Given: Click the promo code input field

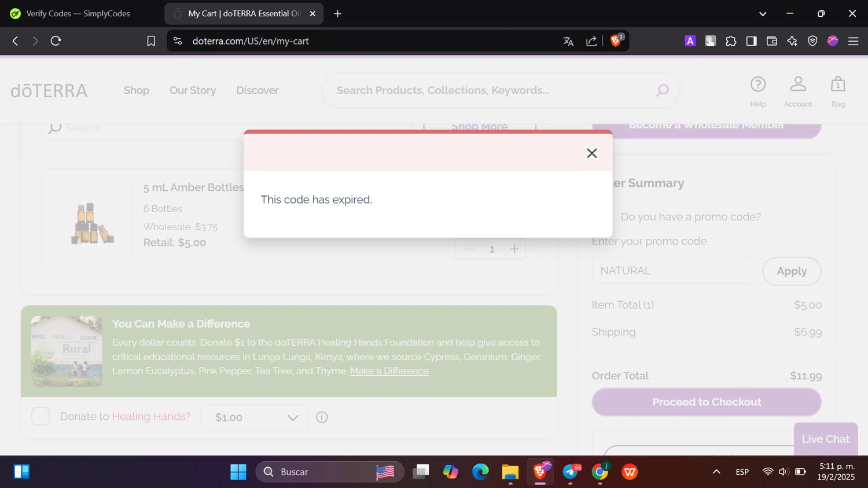Looking at the screenshot, I should click(x=672, y=271).
